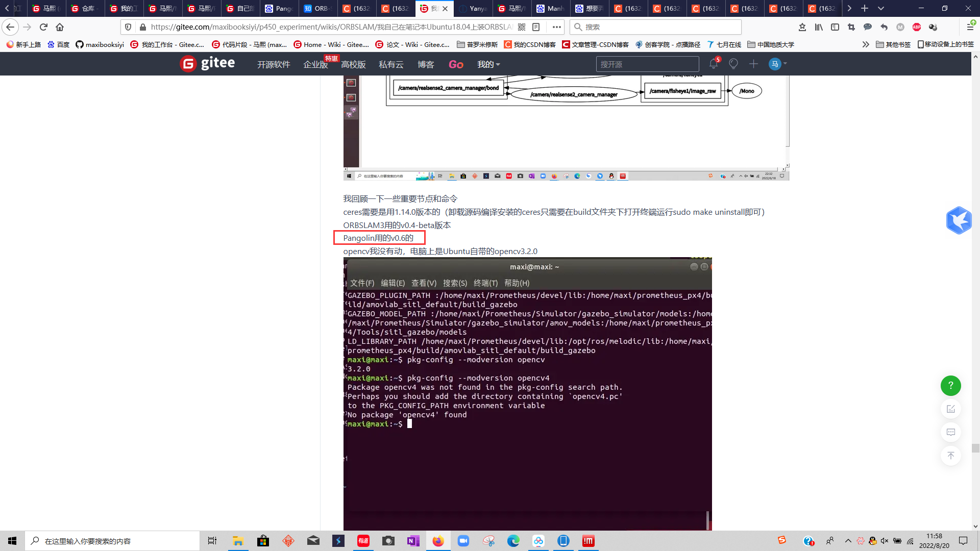Image resolution: width=980 pixels, height=551 pixels.
Task: Click the 搜开源 search field
Action: pos(647,64)
